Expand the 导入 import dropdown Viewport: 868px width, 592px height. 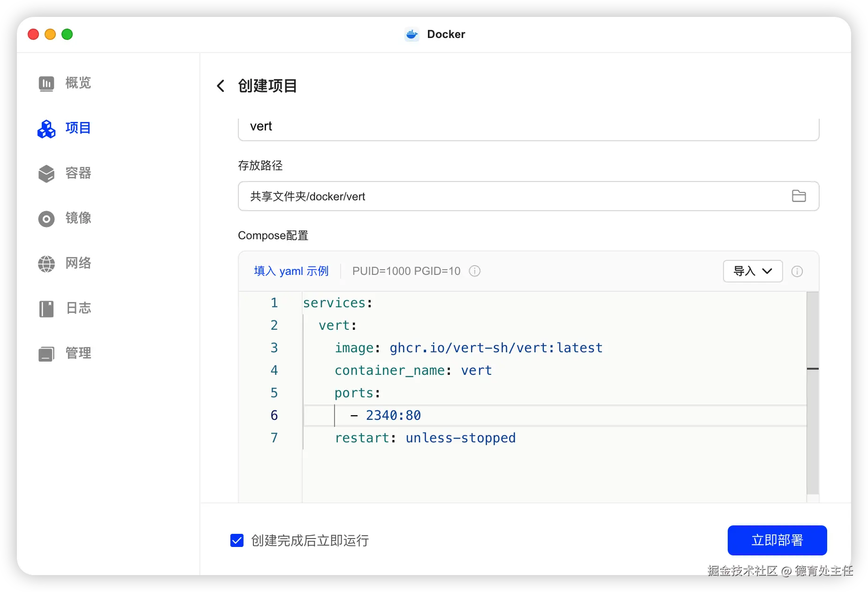click(x=753, y=271)
